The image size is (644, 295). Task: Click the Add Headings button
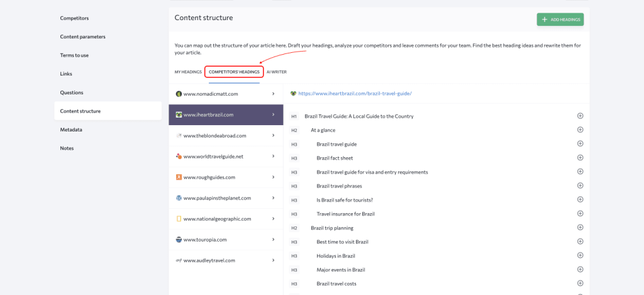tap(560, 19)
